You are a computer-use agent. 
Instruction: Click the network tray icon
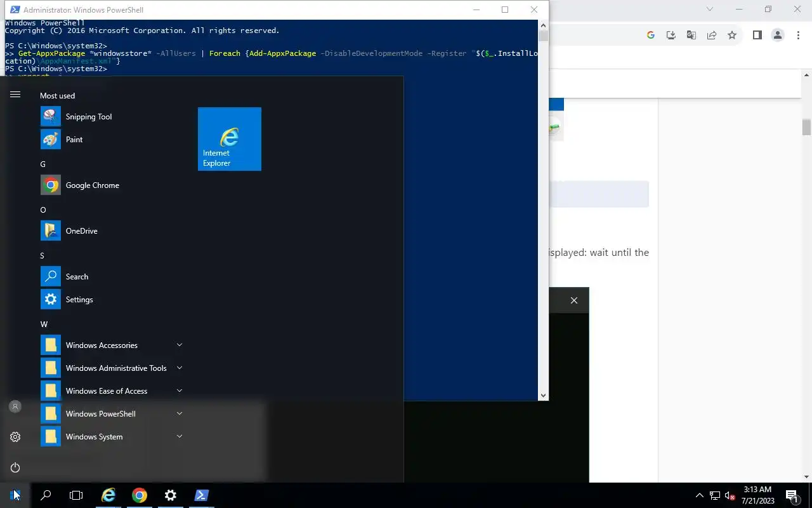tap(715, 495)
